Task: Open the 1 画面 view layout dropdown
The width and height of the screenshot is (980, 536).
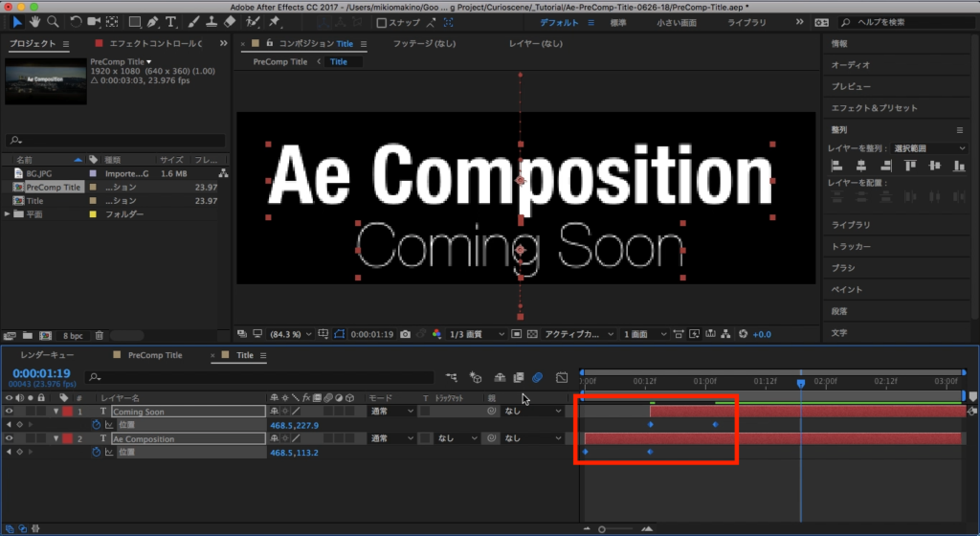Action: click(645, 334)
